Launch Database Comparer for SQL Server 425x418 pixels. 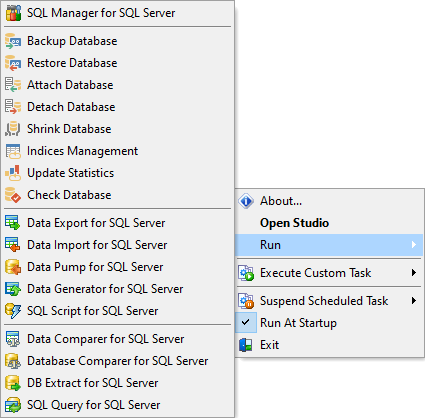click(117, 361)
